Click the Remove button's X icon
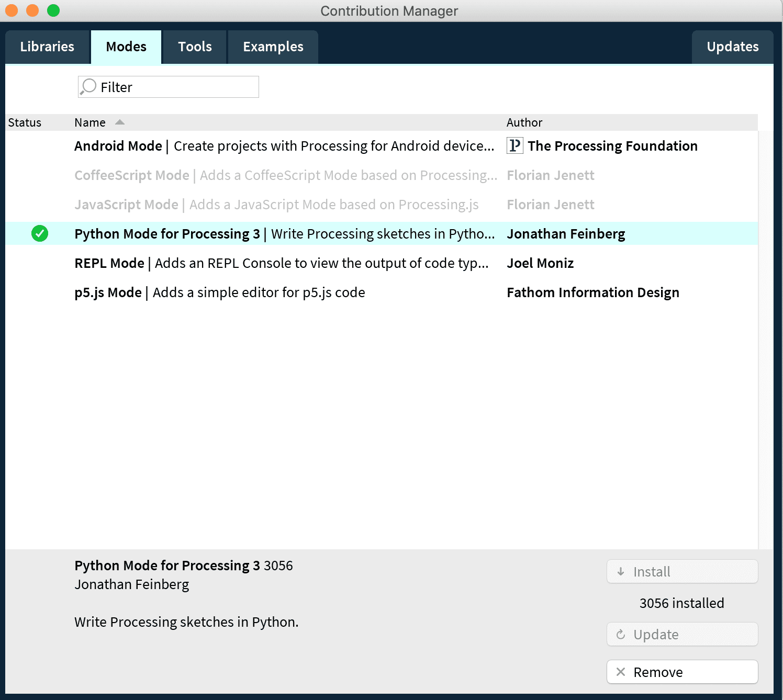The height and width of the screenshot is (700, 783). tap(621, 672)
